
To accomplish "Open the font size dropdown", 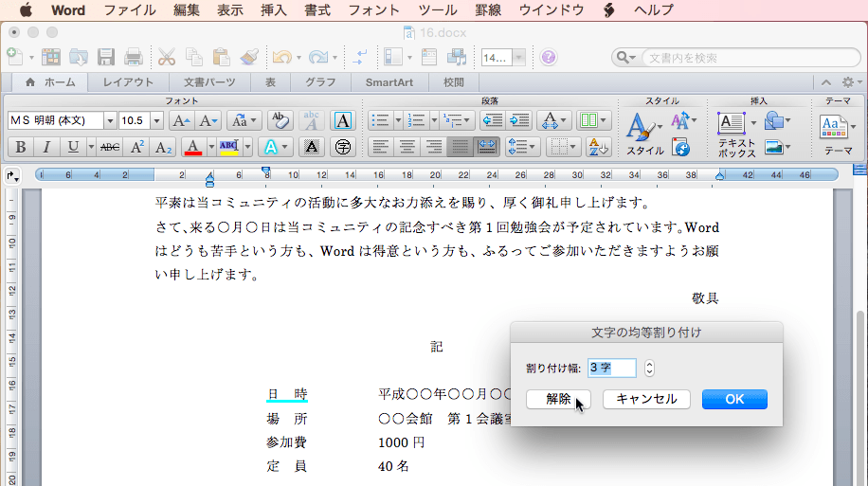I will coord(156,120).
